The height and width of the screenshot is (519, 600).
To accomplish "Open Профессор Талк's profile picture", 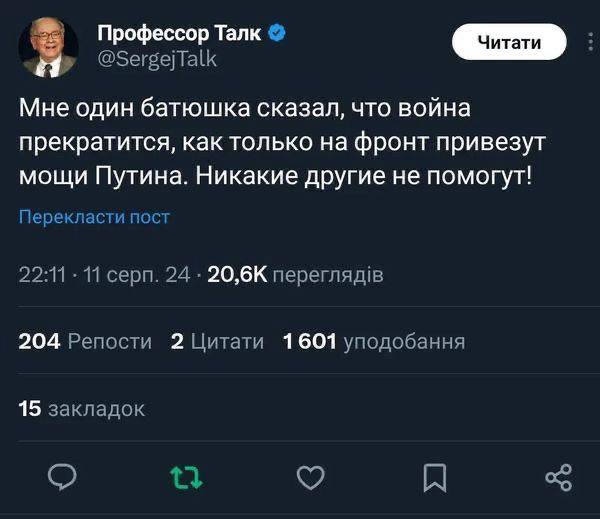I will pos(46,47).
